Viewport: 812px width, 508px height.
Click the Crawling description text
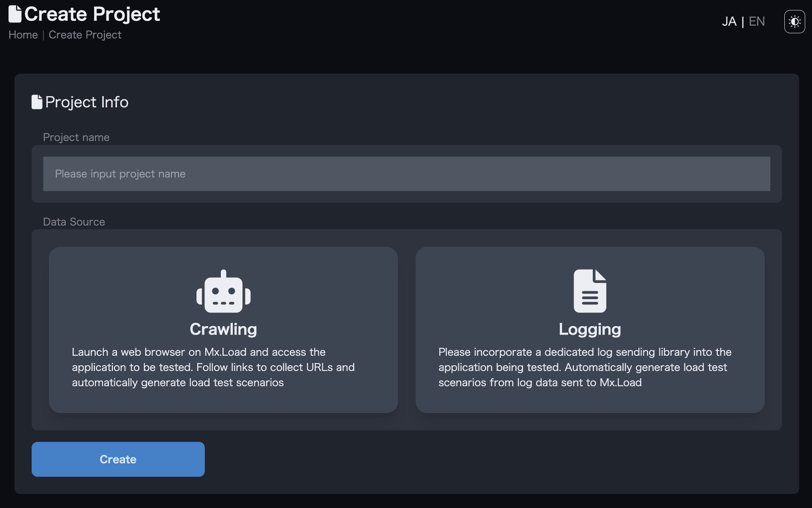pyautogui.click(x=213, y=367)
